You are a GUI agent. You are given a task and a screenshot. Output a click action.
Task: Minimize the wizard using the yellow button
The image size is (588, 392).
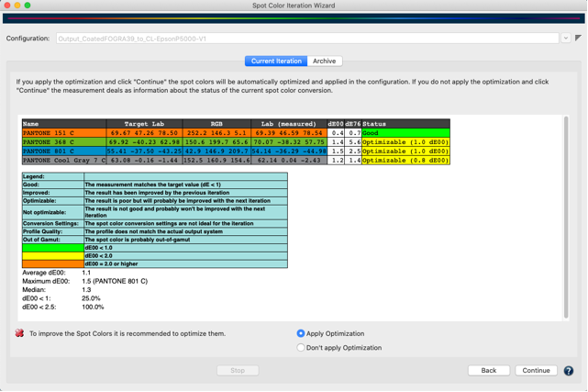pos(17,6)
